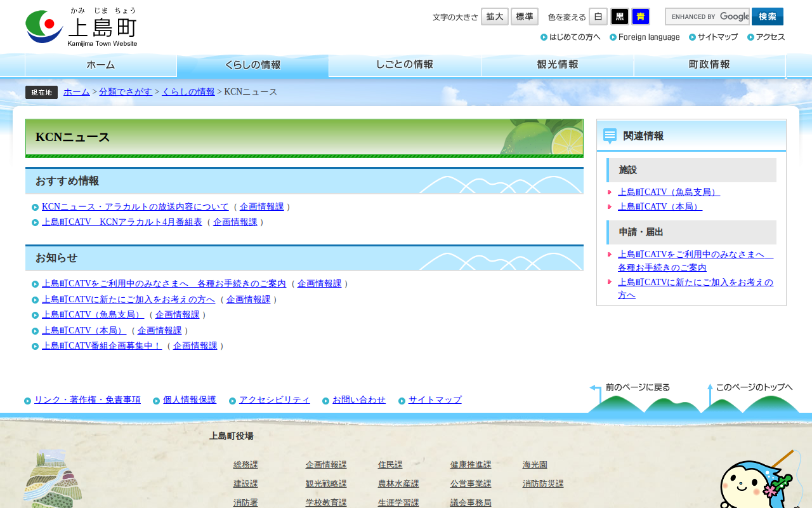Open 海光園 link
This screenshot has height=508, width=812.
pyautogui.click(x=535, y=465)
